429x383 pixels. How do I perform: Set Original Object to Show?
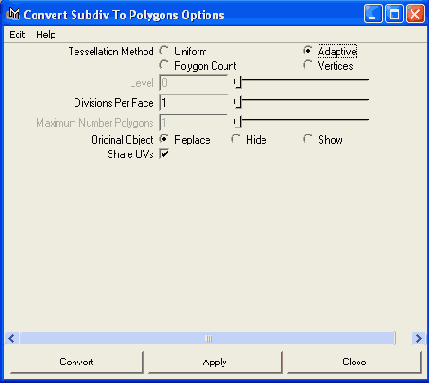point(307,139)
